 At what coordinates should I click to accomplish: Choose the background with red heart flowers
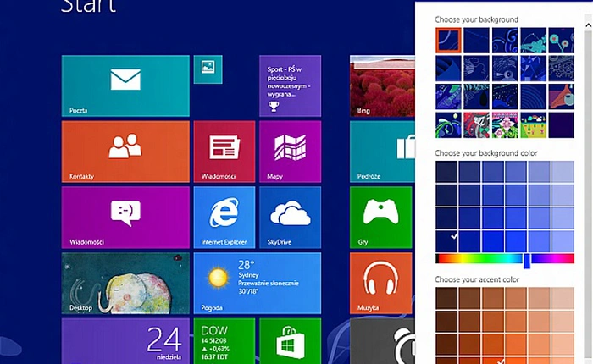coord(561,40)
